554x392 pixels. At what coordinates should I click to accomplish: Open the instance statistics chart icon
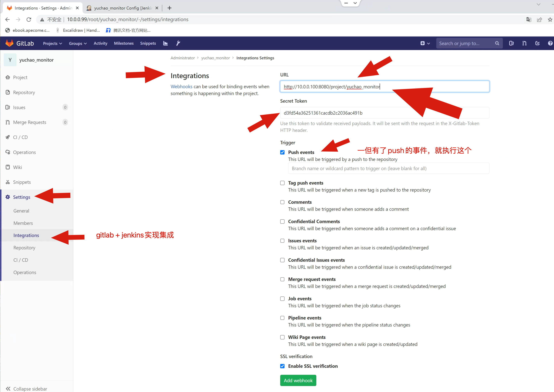[x=165, y=43]
